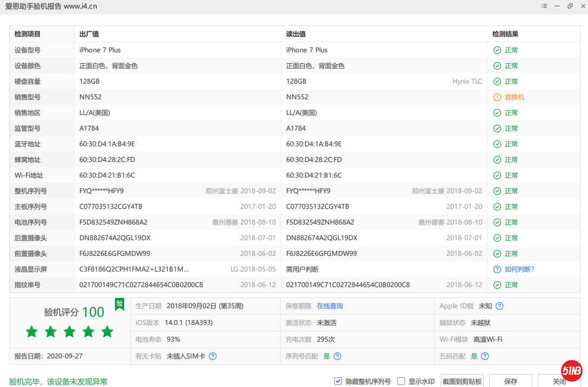Viewport: 588px width, 387px height.
Task: Click the 检测项目 column header
Action: click(28, 34)
